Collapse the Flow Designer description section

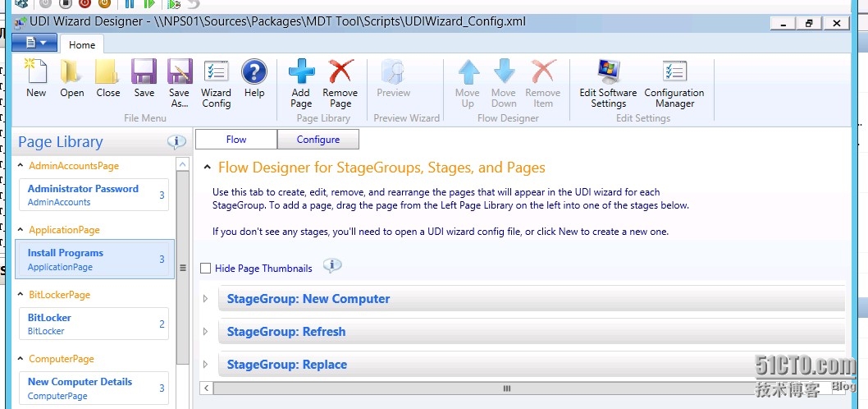coord(208,167)
